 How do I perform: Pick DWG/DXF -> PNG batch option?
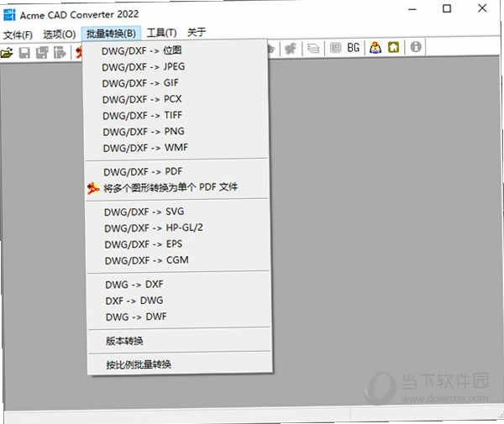coord(176,131)
